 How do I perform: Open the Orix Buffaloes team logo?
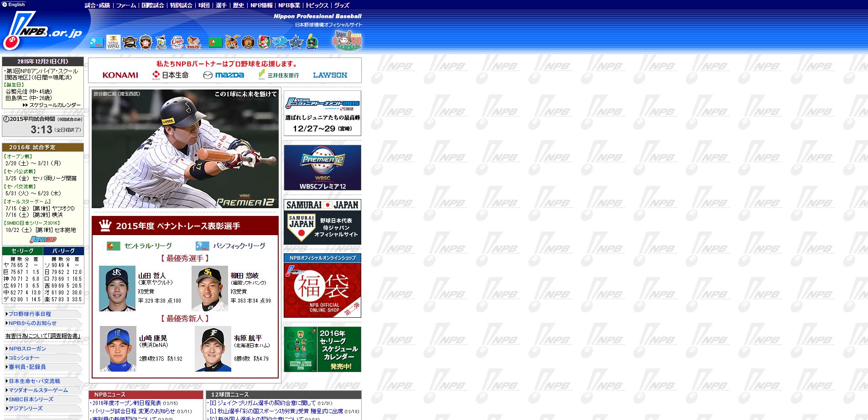coord(130,42)
